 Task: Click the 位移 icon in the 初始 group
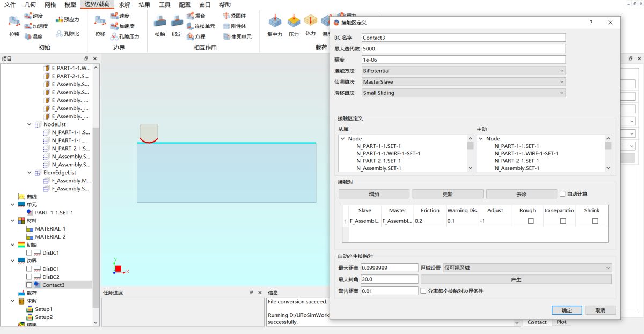(14, 21)
